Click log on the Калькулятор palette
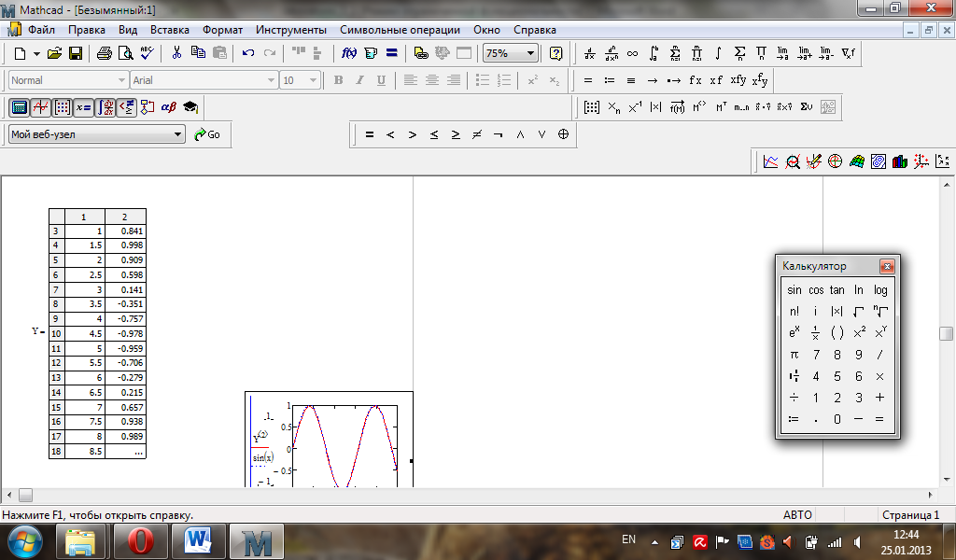 [x=880, y=290]
